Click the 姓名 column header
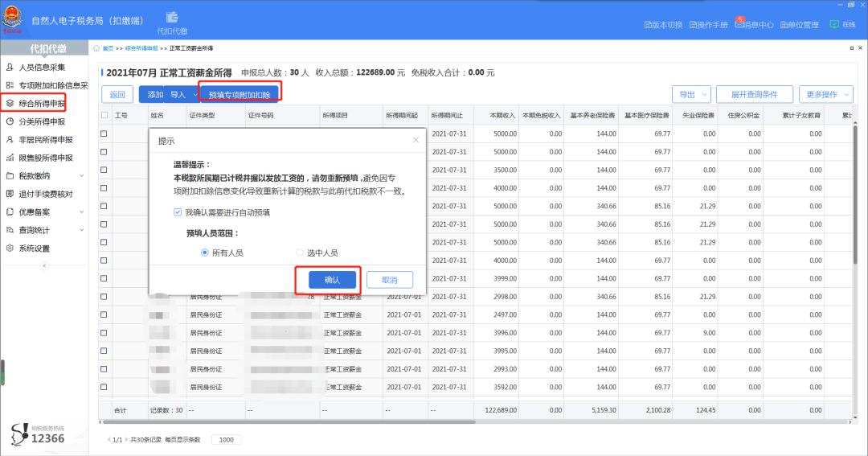 (166, 115)
